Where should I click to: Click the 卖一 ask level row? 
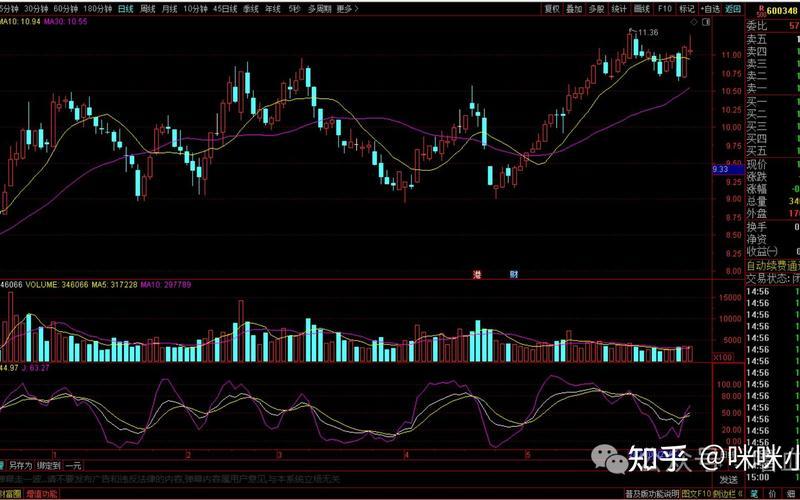773,89
